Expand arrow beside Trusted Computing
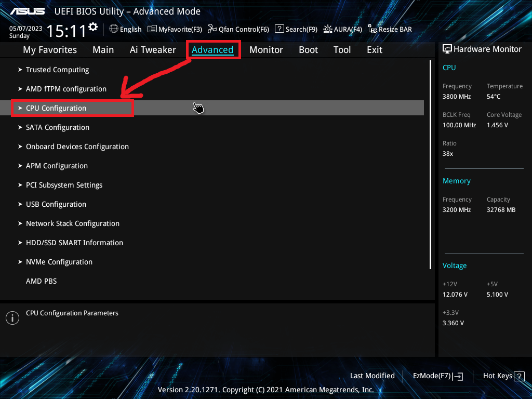Screen dimensions: 532x399 [x=20, y=70]
